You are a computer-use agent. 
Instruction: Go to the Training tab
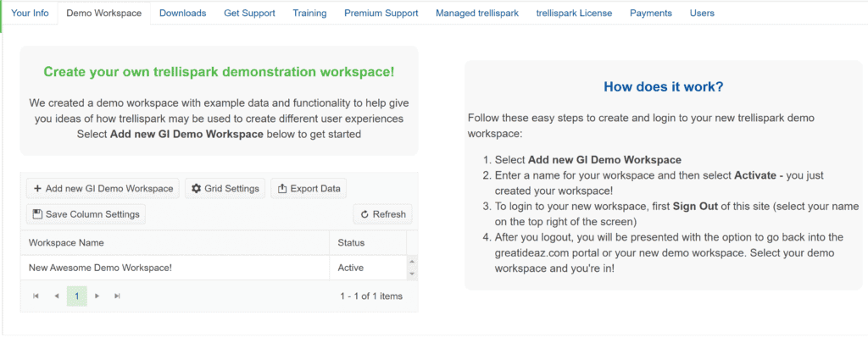point(309,13)
